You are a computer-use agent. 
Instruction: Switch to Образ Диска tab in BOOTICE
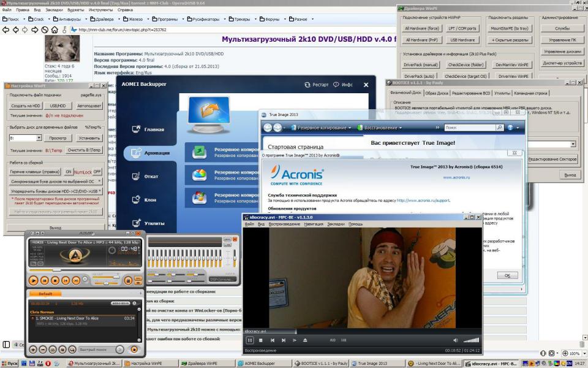point(437,93)
